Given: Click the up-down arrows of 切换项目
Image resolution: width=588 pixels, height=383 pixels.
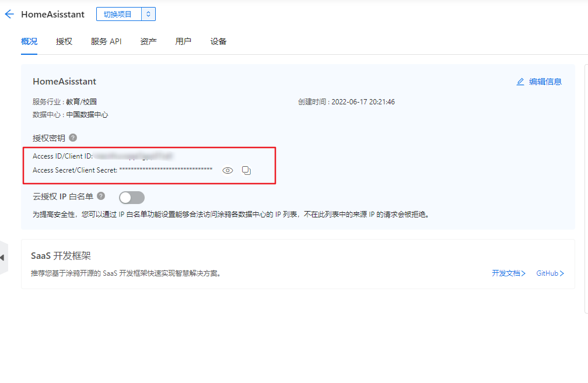Looking at the screenshot, I should (149, 14).
